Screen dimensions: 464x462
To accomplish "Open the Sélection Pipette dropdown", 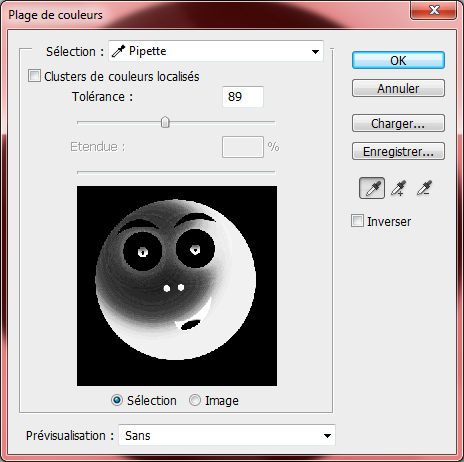I will (216, 51).
